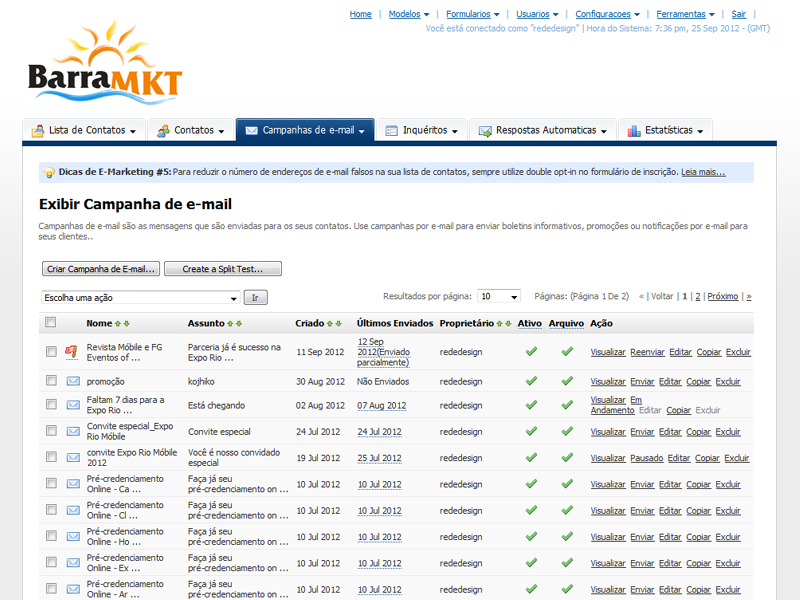Click the 07 Aug 2012 last-sent date
800x600 pixels.
click(382, 406)
